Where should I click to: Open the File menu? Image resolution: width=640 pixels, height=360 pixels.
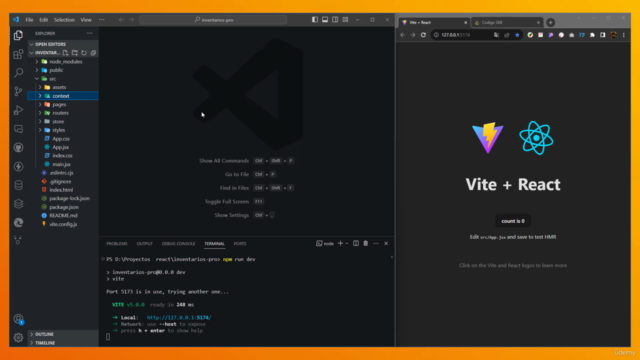click(29, 20)
